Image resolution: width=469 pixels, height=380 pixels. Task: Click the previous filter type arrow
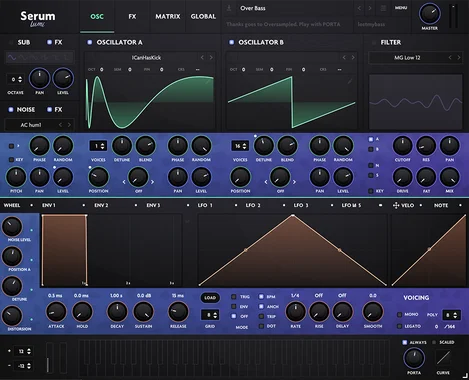pyautogui.click(x=450, y=58)
